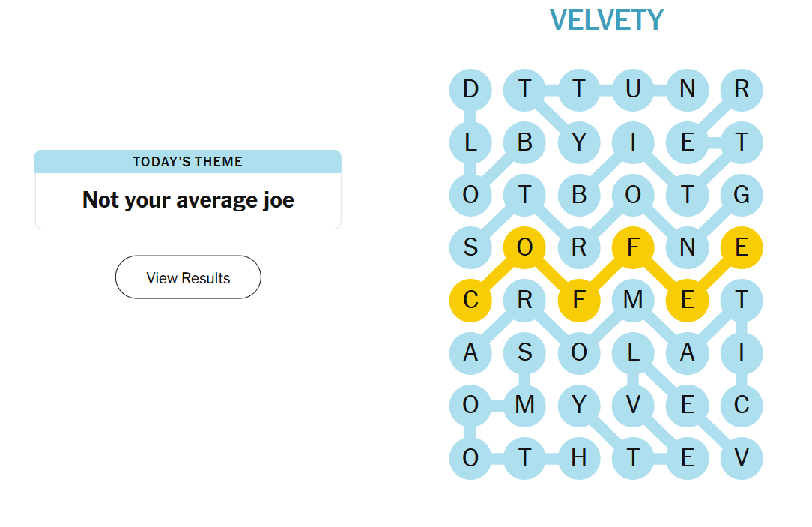Select the "Not your average joe" theme text
The height and width of the screenshot is (527, 812).
(x=188, y=200)
